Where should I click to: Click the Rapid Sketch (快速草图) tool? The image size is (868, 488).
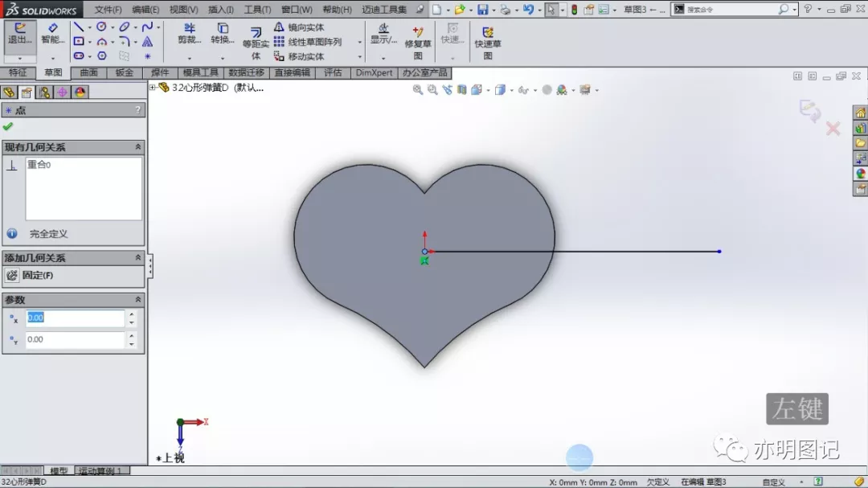click(488, 43)
